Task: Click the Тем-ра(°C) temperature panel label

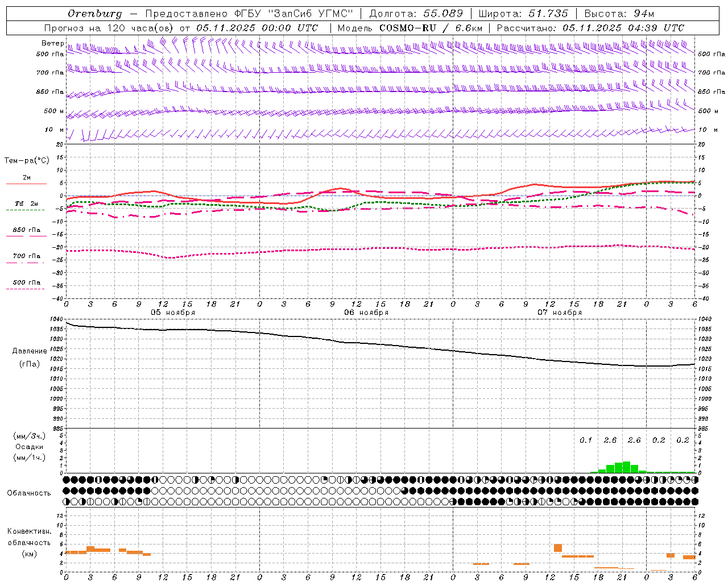Action: [x=27, y=161]
